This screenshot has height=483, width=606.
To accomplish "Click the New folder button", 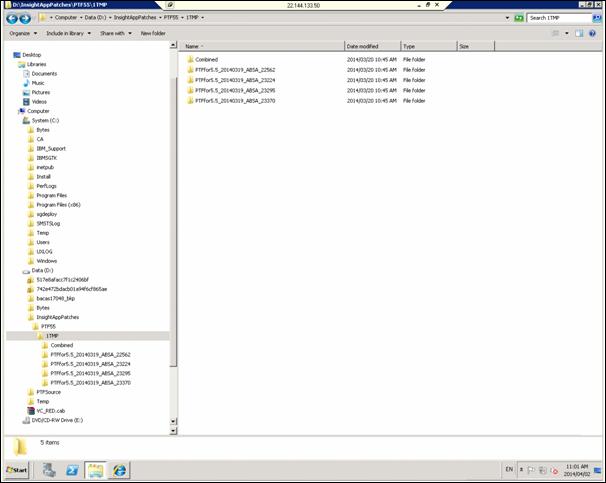I will 153,33.
